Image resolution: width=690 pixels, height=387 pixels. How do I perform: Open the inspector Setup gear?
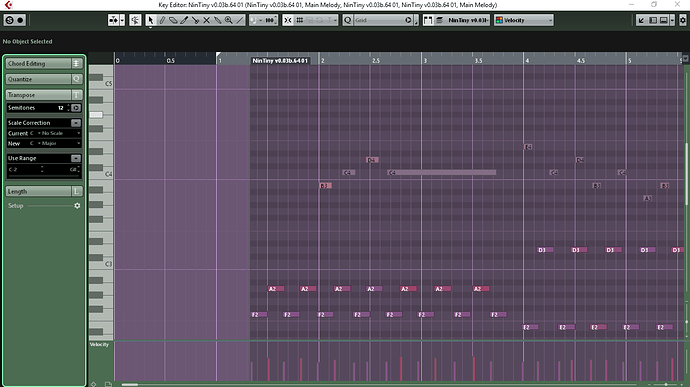[x=77, y=206]
